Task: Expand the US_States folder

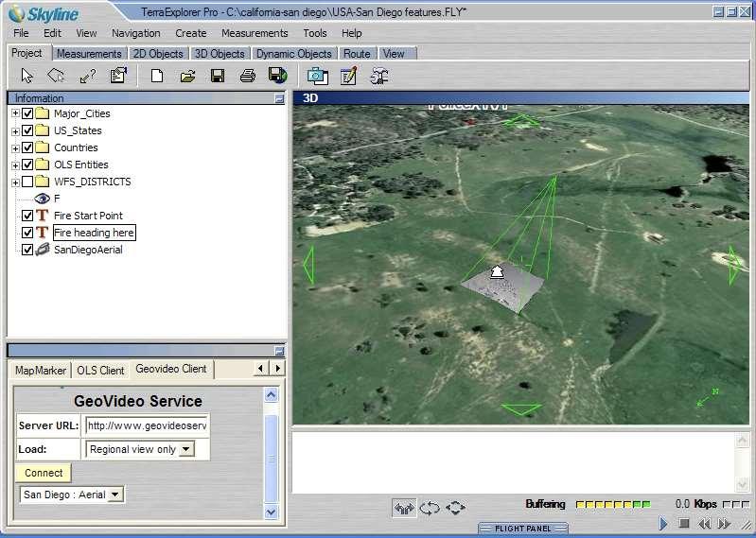Action: 15,131
